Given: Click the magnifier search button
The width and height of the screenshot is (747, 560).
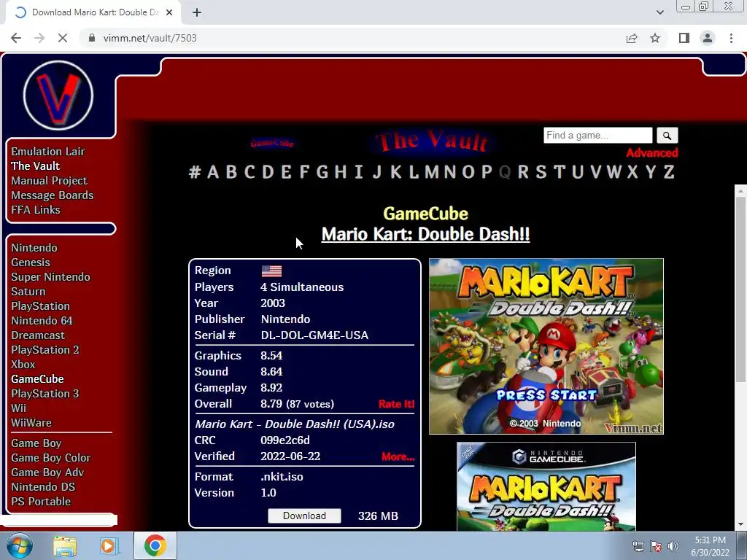Looking at the screenshot, I should 667,136.
